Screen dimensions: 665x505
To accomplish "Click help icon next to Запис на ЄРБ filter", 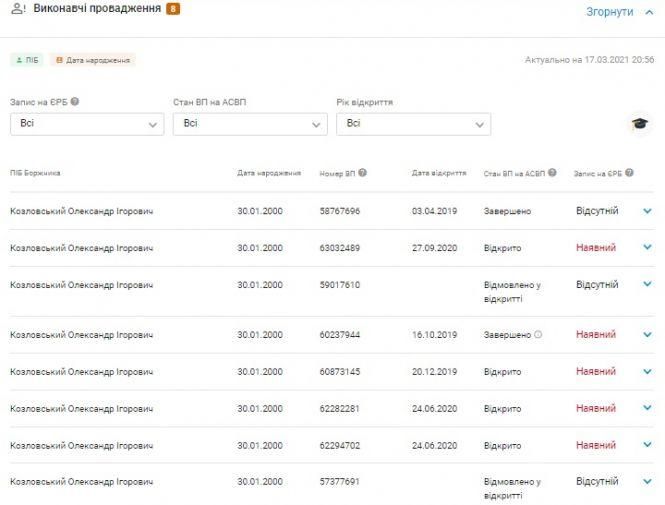I will pyautogui.click(x=75, y=102).
